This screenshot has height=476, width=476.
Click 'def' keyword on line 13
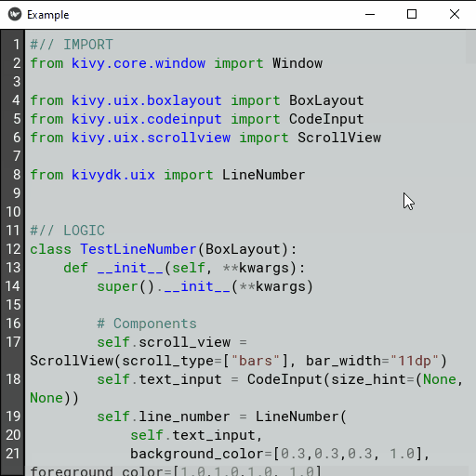tap(75, 268)
